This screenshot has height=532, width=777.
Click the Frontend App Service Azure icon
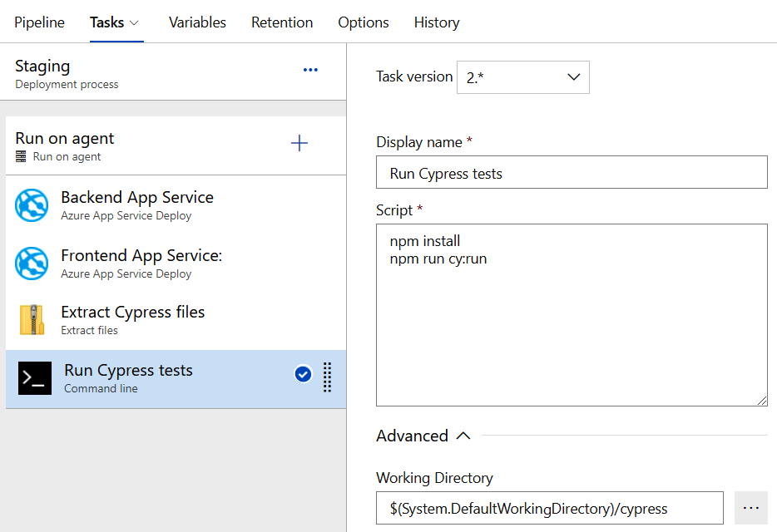pyautogui.click(x=32, y=264)
